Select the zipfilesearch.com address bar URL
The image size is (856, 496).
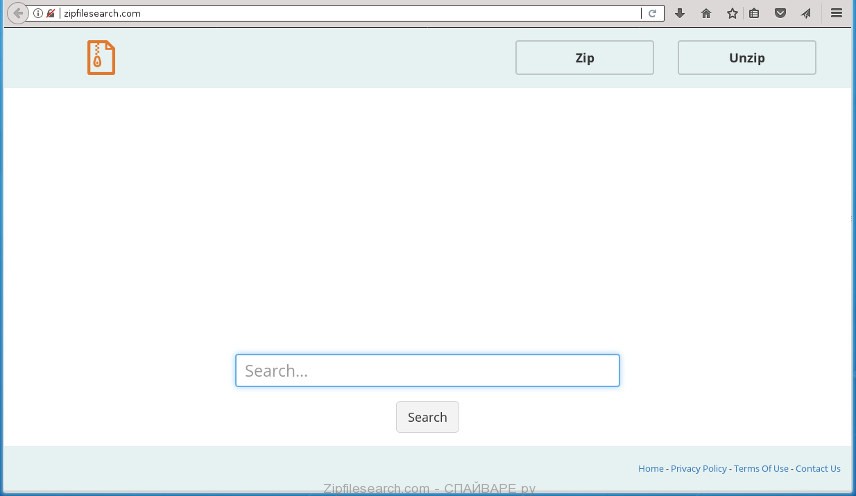(x=300, y=13)
